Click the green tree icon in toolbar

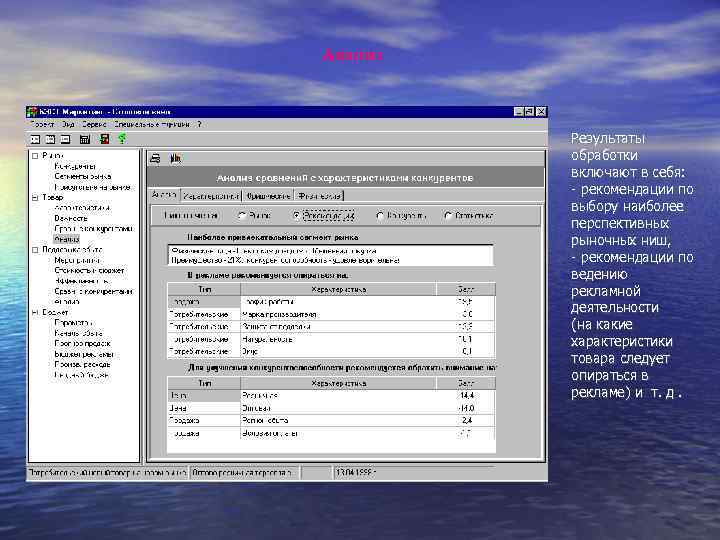(x=120, y=138)
